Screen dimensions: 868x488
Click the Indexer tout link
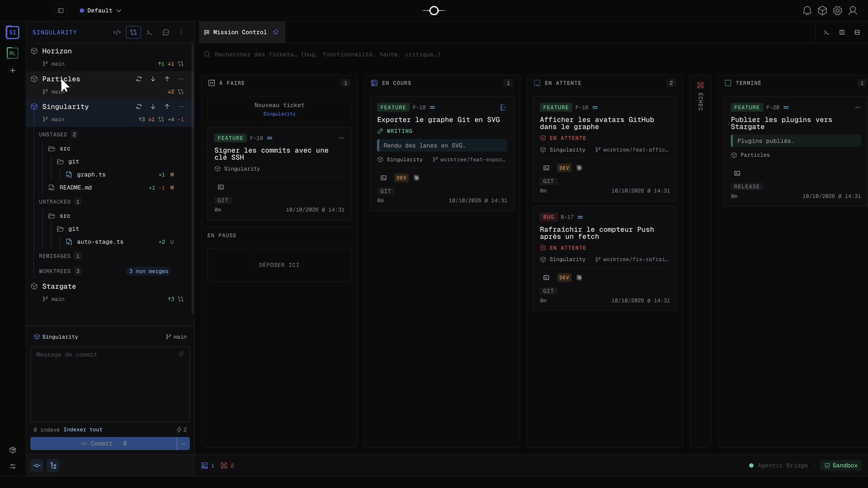point(83,429)
